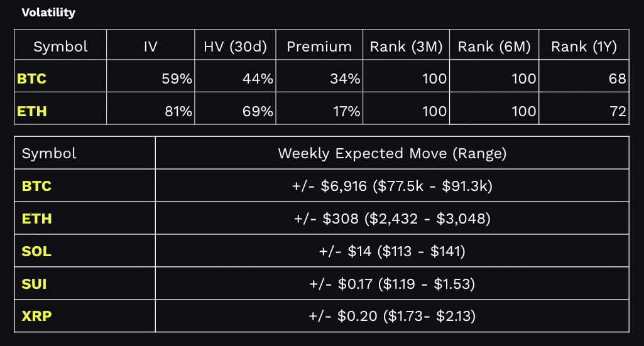Click the Volatility section heading
The width and height of the screenshot is (644, 346).
pos(48,13)
